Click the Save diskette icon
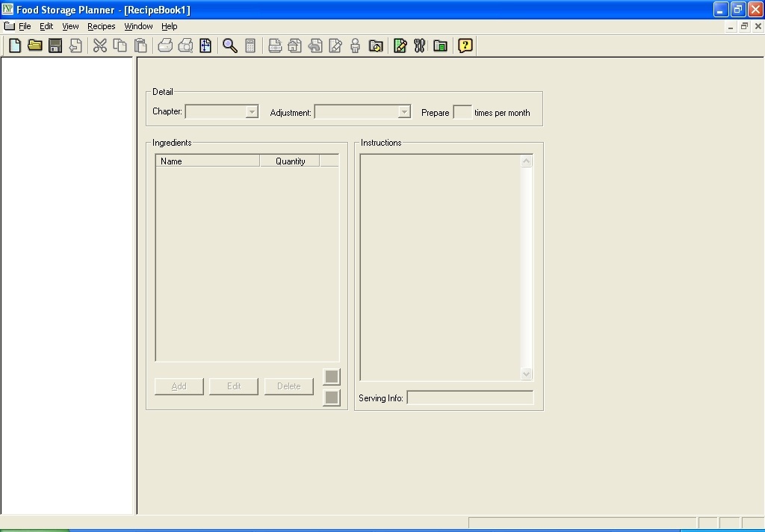This screenshot has width=765, height=532. click(55, 46)
